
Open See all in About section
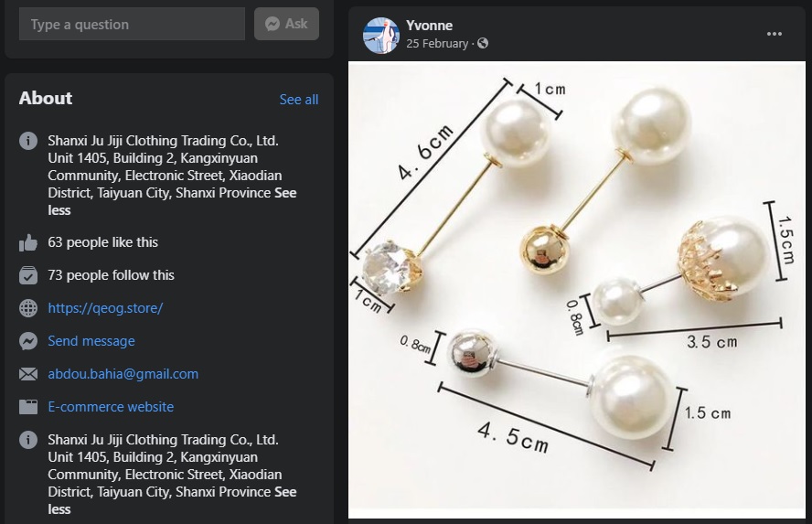click(x=299, y=99)
